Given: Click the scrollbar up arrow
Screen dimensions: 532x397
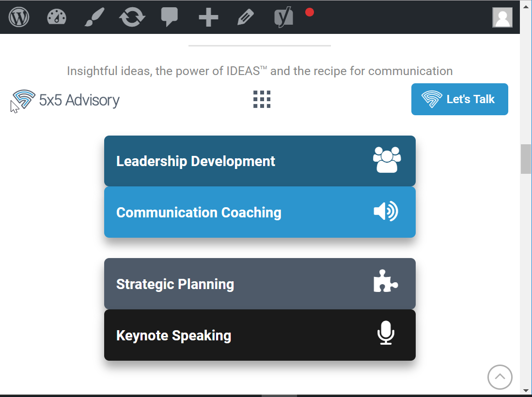Looking at the screenshot, I should [x=526, y=5].
